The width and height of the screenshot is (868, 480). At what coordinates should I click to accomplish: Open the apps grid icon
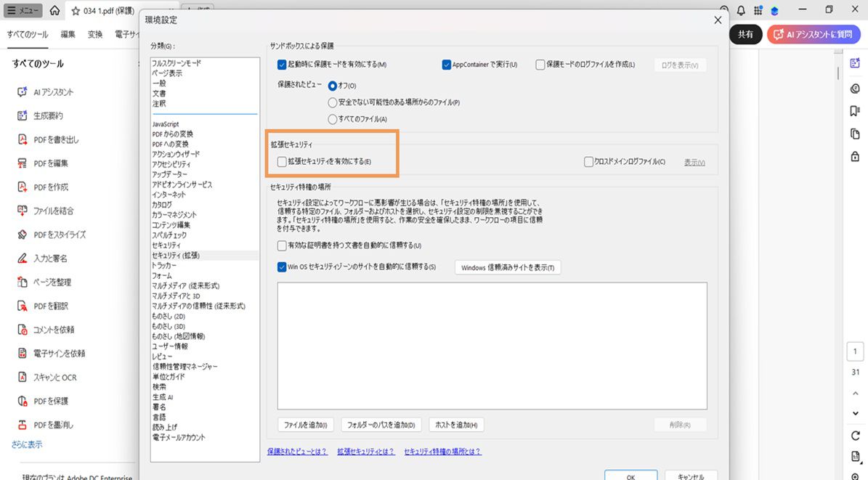(758, 10)
